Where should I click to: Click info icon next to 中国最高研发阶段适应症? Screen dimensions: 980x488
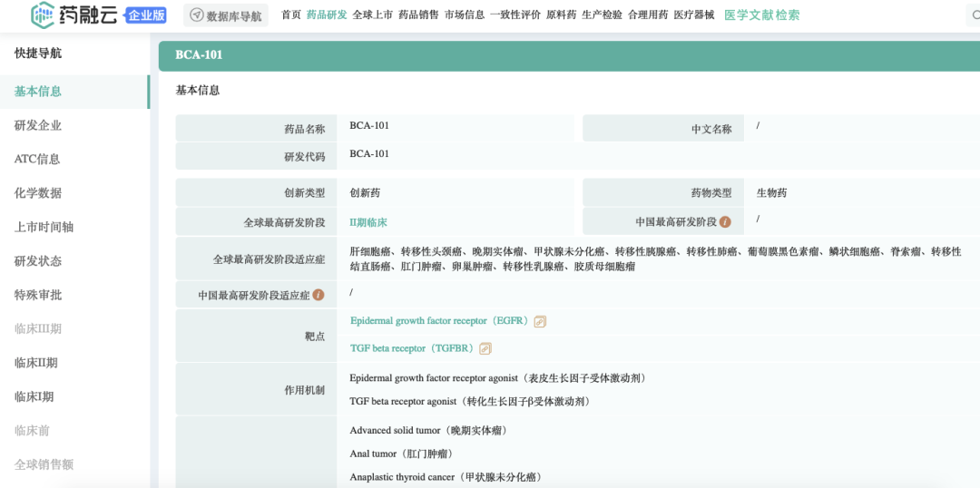point(318,294)
